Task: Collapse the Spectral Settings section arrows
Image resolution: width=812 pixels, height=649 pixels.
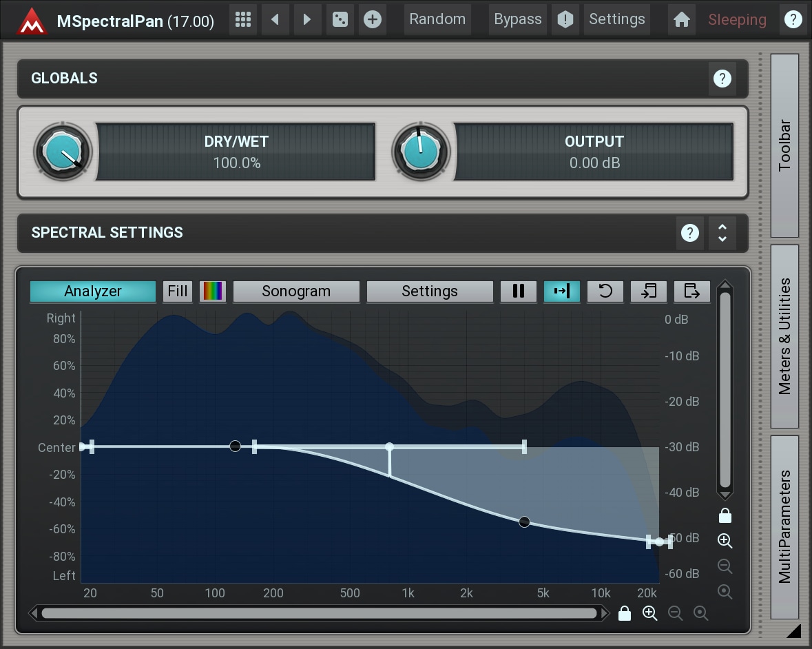Action: [x=722, y=233]
